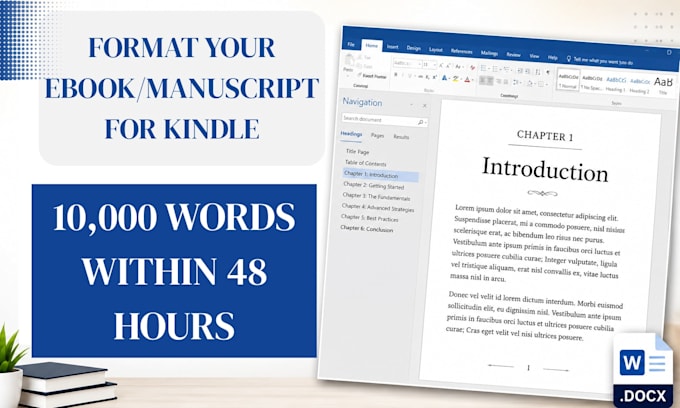Click the paragraph Shading bucket

(530, 83)
